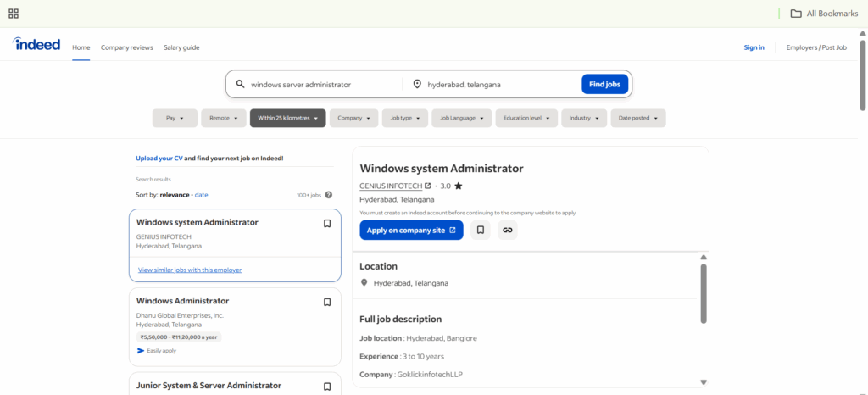Bookmark the Windows system Administrator card

coord(327,224)
